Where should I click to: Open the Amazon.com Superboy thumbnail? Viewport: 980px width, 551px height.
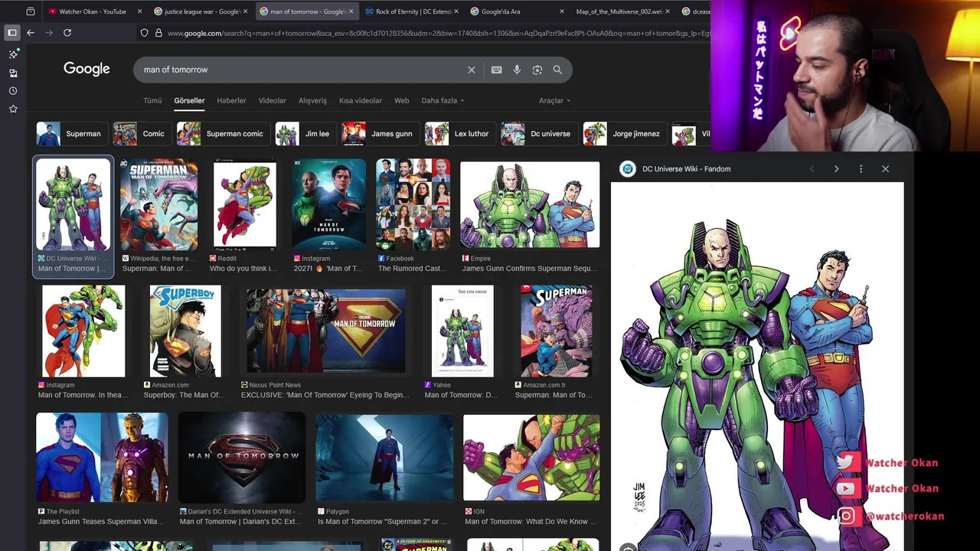click(185, 331)
